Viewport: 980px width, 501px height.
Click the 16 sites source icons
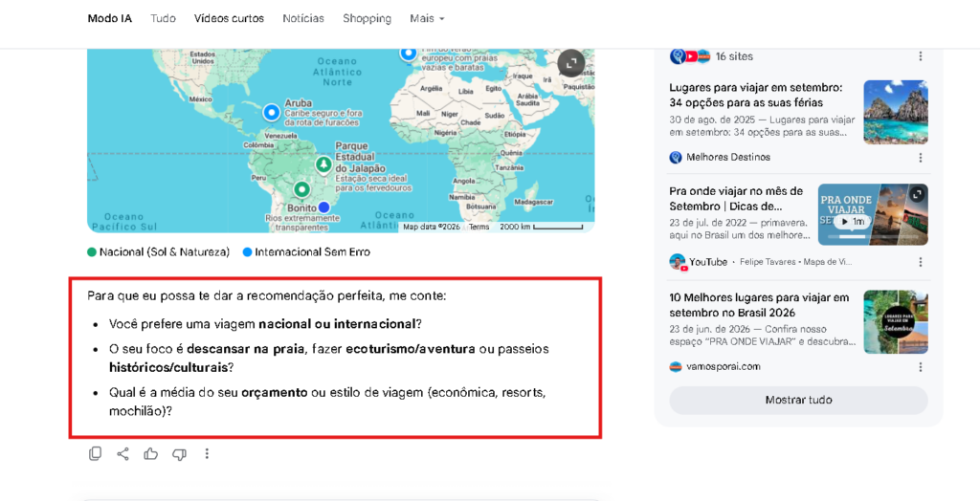point(690,56)
